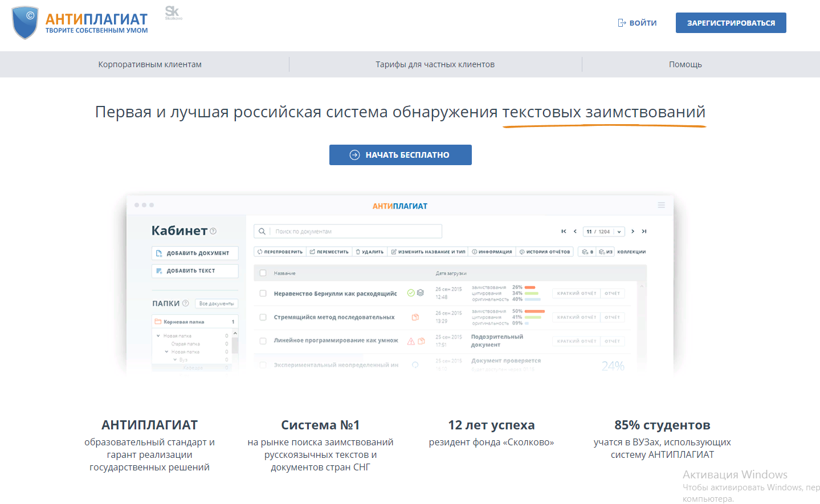The width and height of the screenshot is (820, 504).
Task: Collapse the nested Новая папка tree node
Action: tap(166, 352)
